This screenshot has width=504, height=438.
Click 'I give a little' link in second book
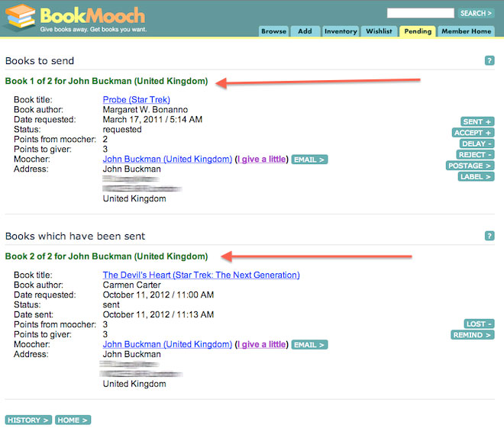coord(261,344)
